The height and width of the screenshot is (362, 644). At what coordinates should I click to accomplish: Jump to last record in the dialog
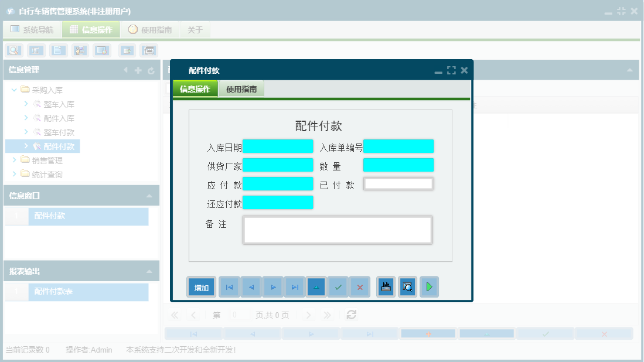click(x=295, y=286)
